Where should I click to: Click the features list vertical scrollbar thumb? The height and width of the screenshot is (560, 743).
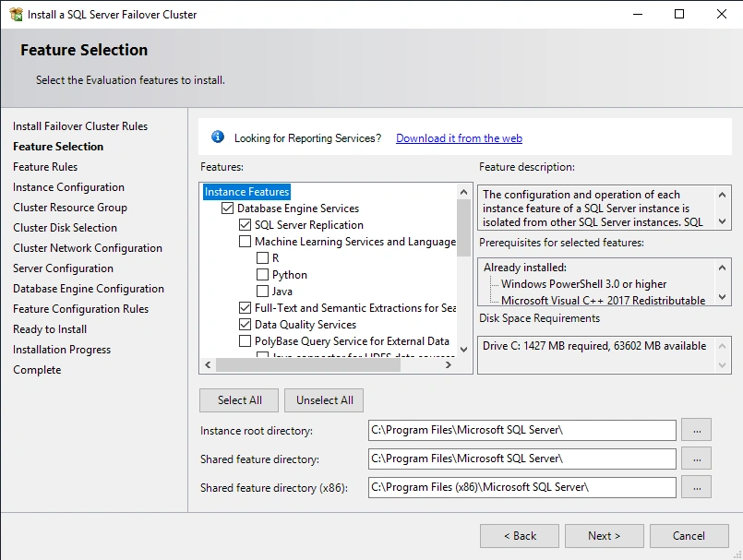464,227
